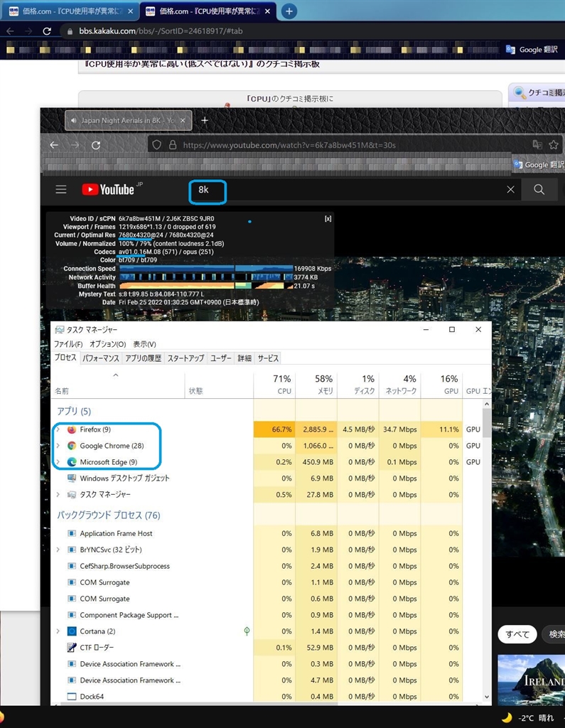
Task: Click the YouTube search magnifier button
Action: tap(539, 190)
